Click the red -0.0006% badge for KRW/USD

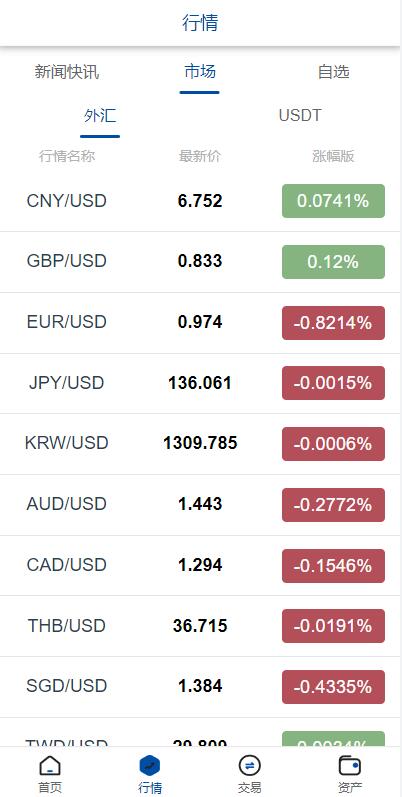[333, 444]
